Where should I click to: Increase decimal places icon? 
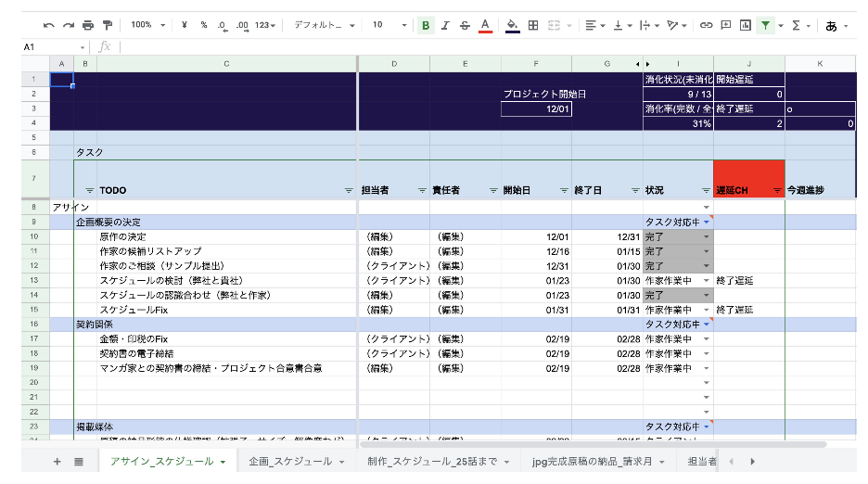tap(242, 25)
